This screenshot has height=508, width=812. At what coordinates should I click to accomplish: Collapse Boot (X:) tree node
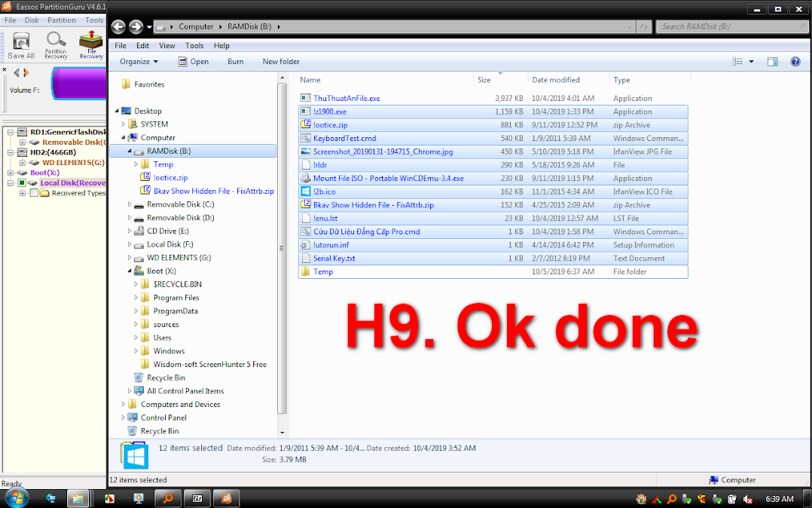pyautogui.click(x=130, y=271)
